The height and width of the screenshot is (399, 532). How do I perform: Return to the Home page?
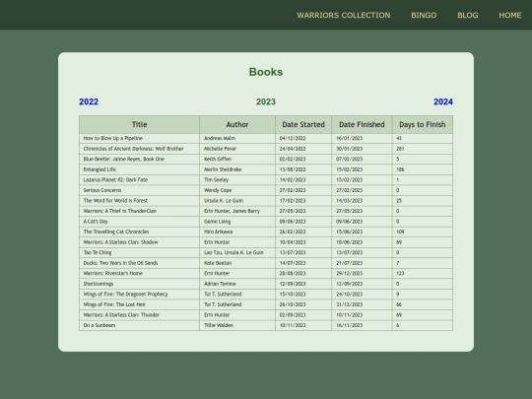click(510, 15)
